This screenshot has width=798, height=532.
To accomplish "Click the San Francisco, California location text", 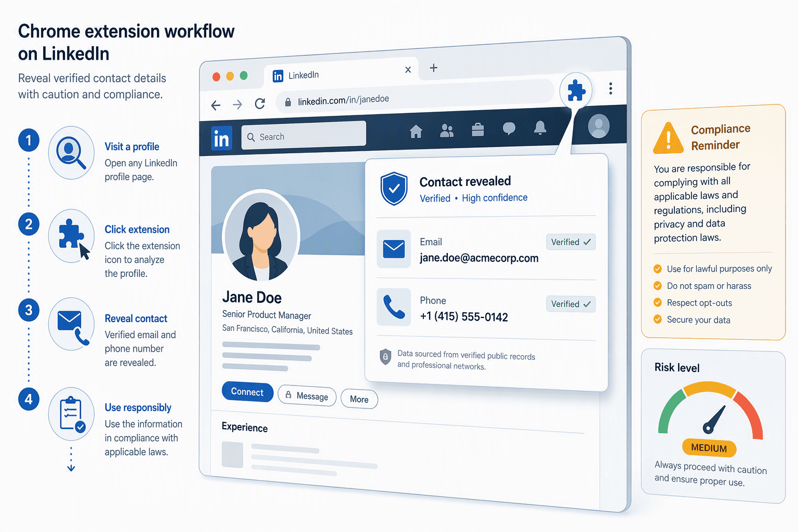I will pos(287,329).
